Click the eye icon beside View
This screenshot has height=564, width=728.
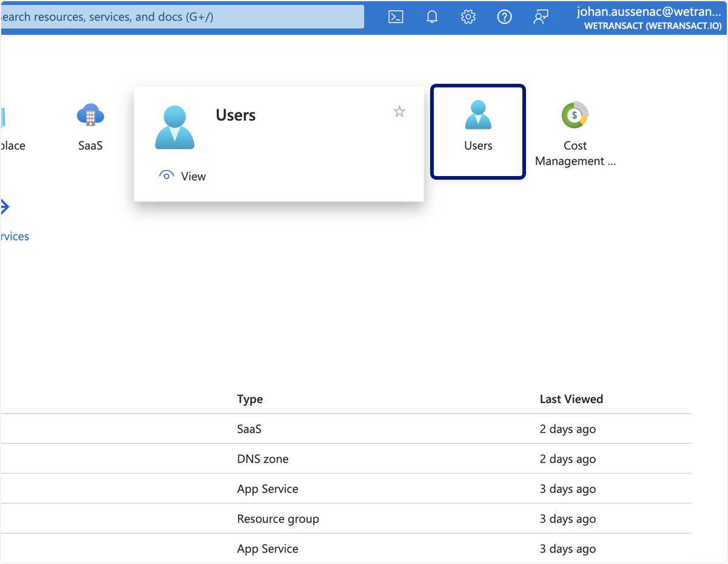[166, 176]
